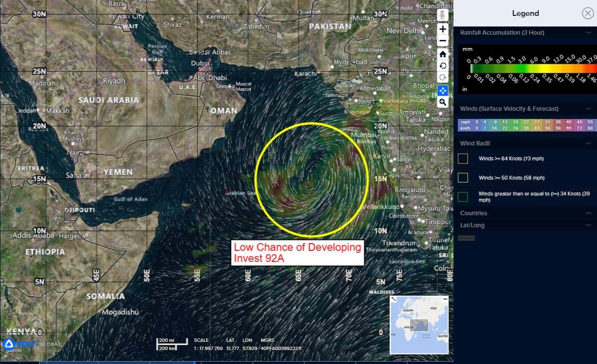Toggle the Lat/Long legend section
The width and height of the screenshot is (597, 364).
tap(588, 225)
